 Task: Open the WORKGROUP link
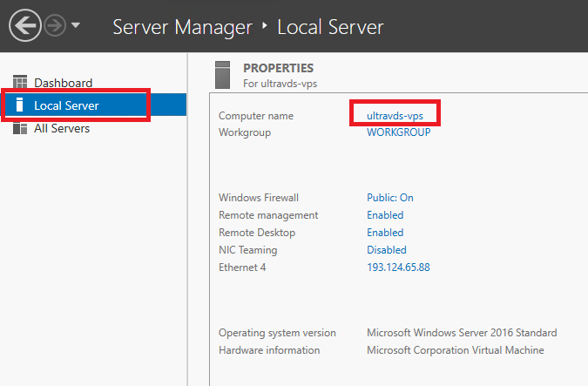(399, 132)
